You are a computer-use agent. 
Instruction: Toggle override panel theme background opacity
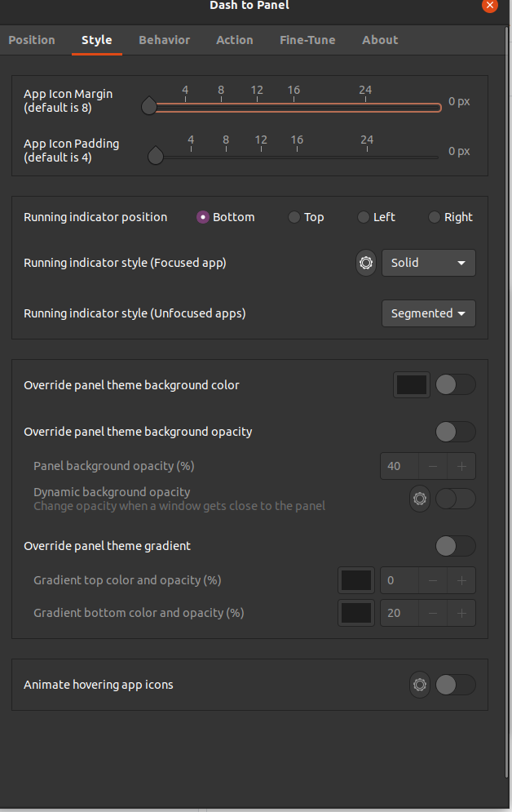click(x=455, y=432)
